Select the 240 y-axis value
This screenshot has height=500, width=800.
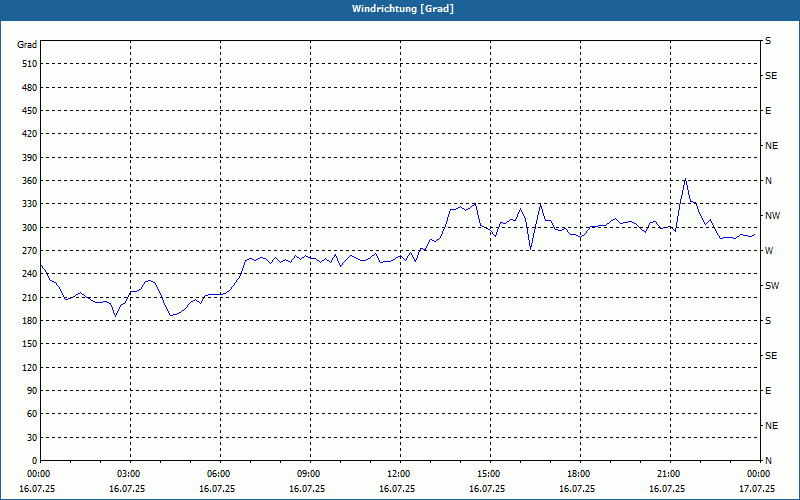[x=30, y=274]
